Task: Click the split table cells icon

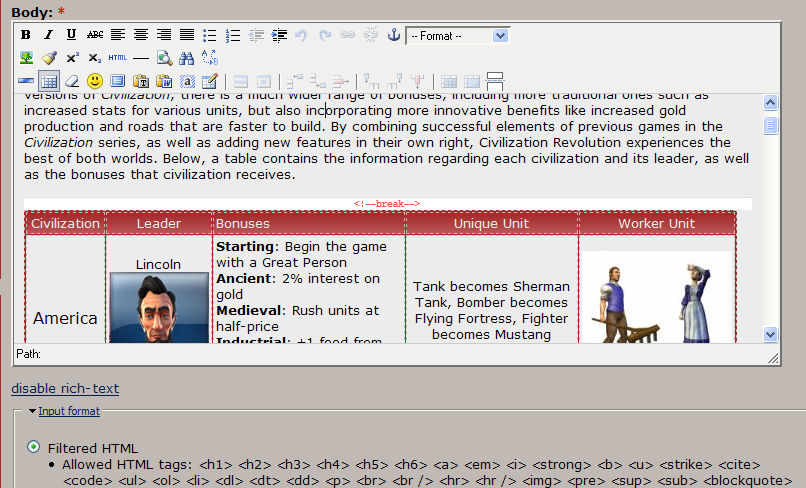Action: (449, 81)
